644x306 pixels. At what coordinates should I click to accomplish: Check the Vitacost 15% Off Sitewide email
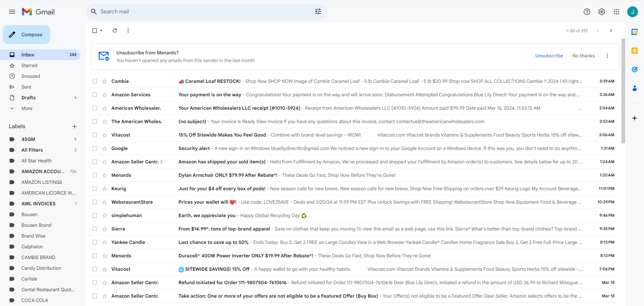[95, 135]
